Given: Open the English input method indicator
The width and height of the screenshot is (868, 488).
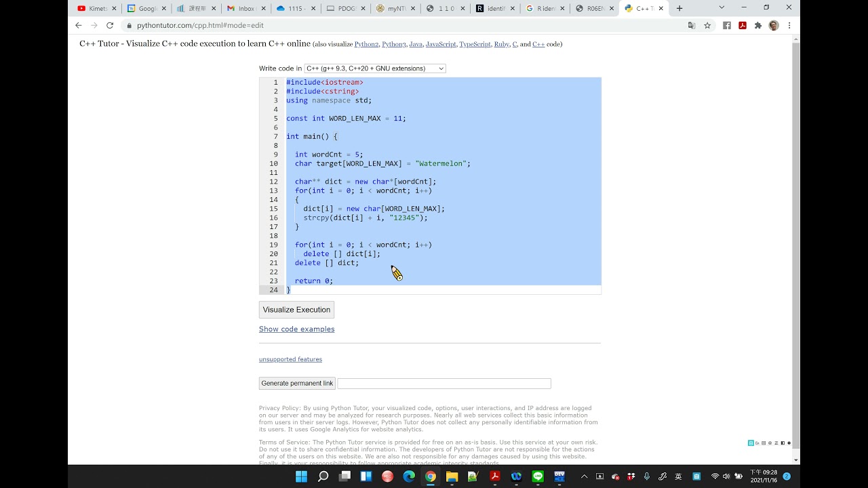Looking at the screenshot, I should pos(679,476).
